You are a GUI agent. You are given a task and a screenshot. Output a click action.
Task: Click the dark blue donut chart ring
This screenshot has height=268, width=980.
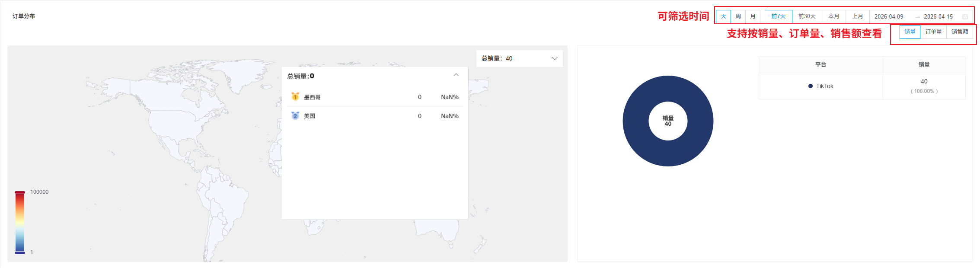635,121
